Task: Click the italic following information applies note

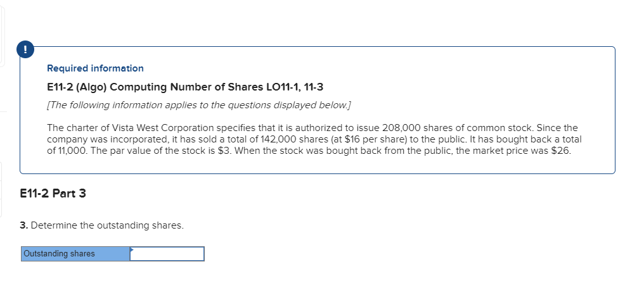Action: click(199, 106)
